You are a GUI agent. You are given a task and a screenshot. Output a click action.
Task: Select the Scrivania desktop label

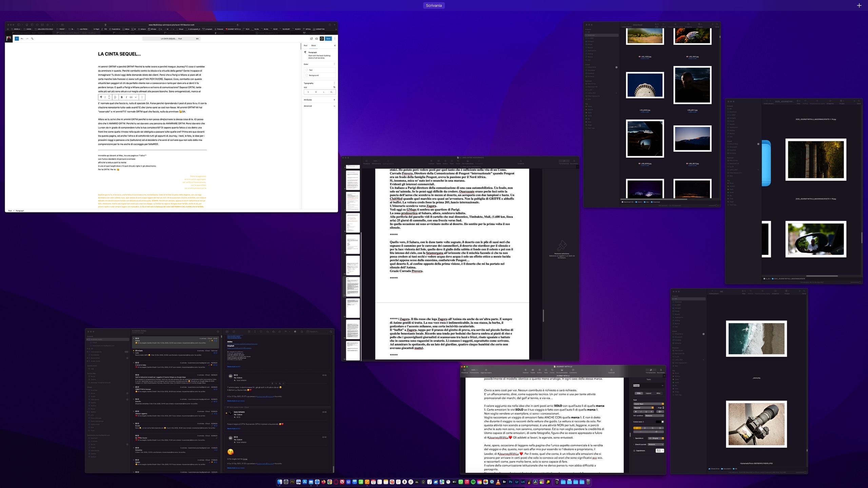point(434,5)
